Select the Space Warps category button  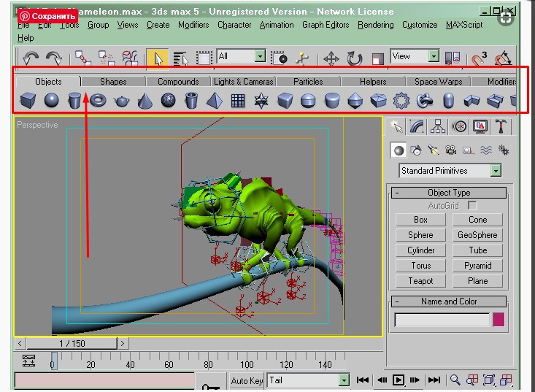tap(486, 150)
